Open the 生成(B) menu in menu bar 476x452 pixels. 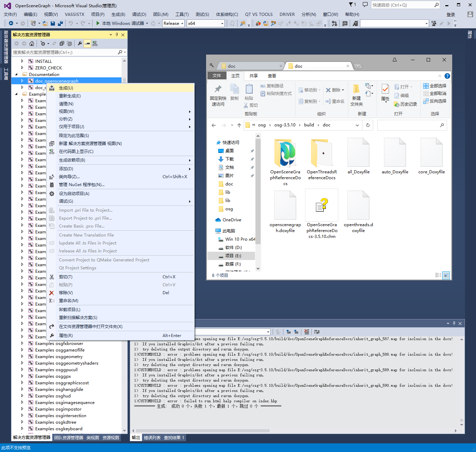coord(118,14)
